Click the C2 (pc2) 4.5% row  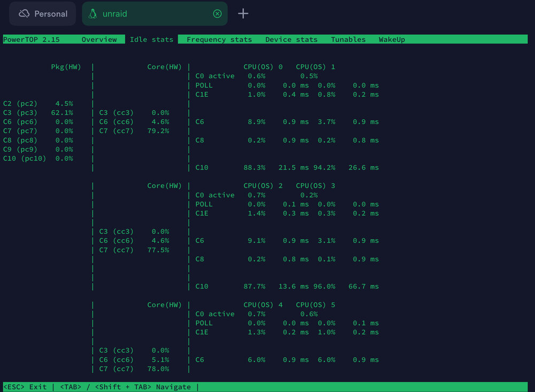(x=38, y=103)
